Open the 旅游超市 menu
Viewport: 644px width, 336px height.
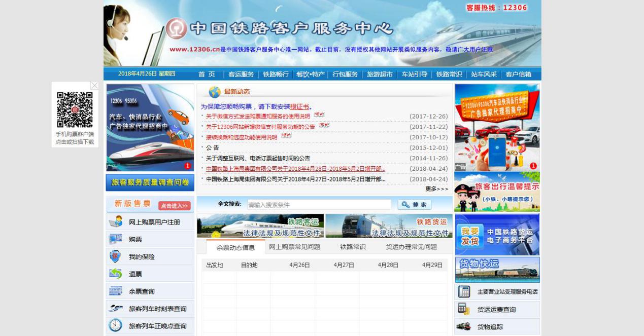pos(380,74)
